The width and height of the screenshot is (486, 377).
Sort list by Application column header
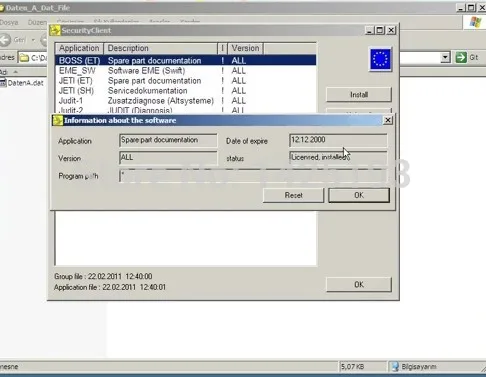coord(79,48)
